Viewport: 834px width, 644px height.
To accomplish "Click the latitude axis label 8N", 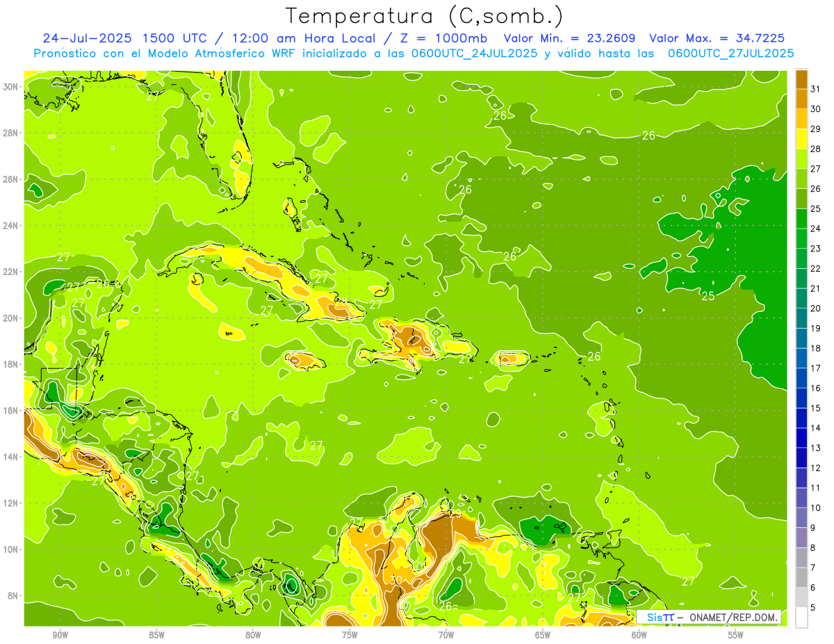I will (14, 595).
